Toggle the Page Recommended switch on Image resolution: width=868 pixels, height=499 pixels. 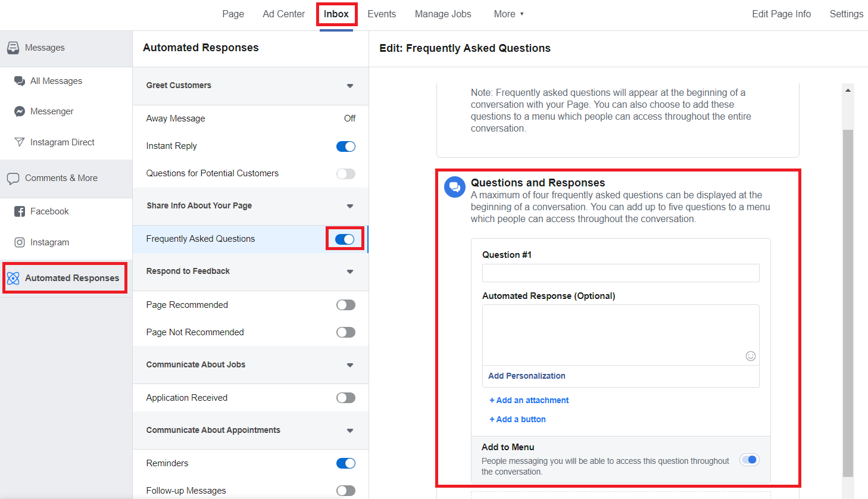pos(346,305)
